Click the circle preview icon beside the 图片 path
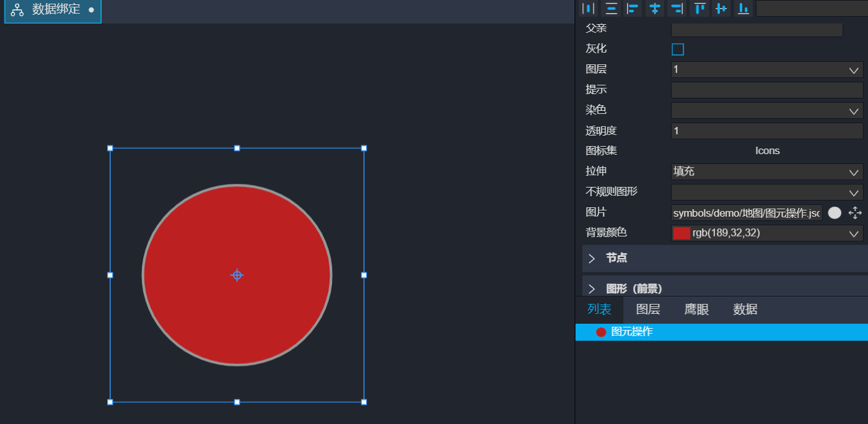Viewport: 868px width, 424px height. coord(835,213)
